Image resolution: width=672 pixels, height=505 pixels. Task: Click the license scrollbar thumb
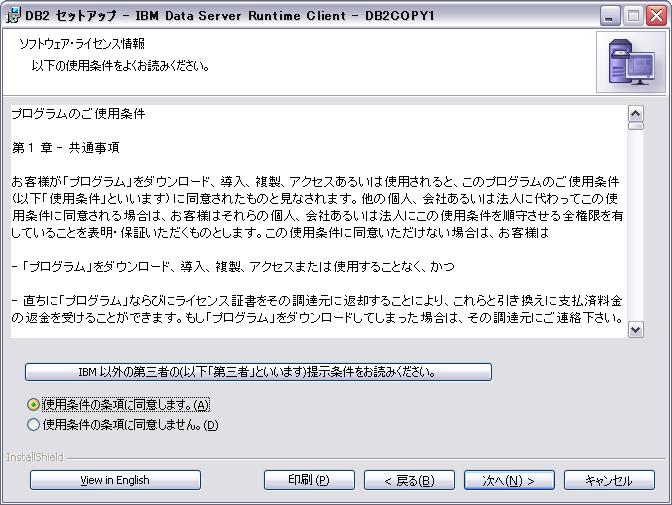click(x=636, y=126)
